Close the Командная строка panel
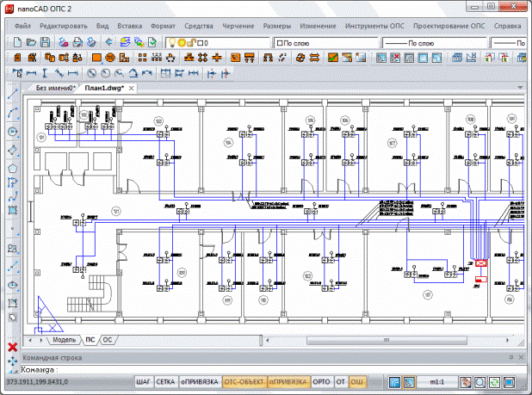 (x=521, y=357)
